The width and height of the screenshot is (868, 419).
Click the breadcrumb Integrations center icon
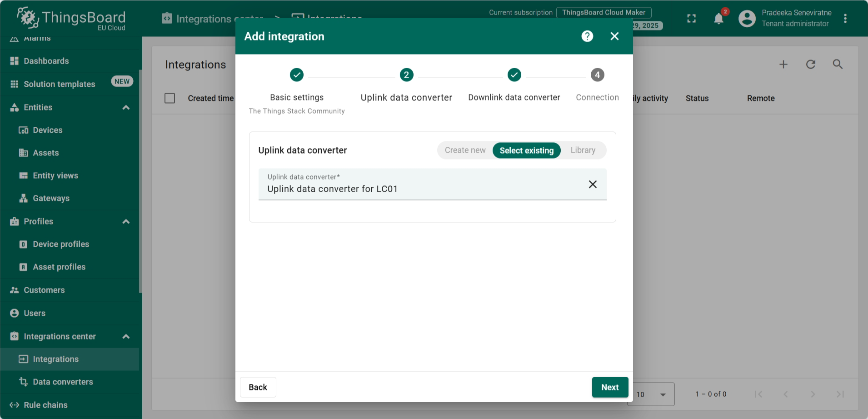coord(167,18)
